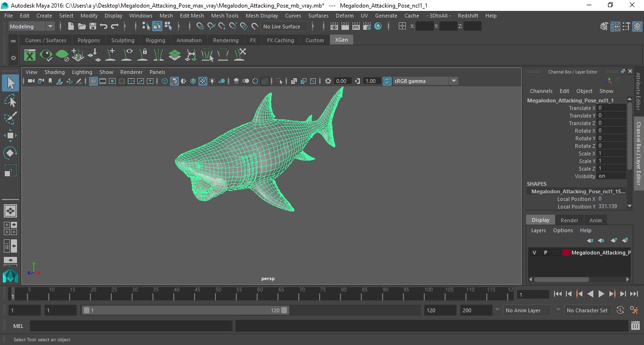Image resolution: width=644 pixels, height=345 pixels.
Task: Open the No Character Set dropdown
Action: pos(587,310)
